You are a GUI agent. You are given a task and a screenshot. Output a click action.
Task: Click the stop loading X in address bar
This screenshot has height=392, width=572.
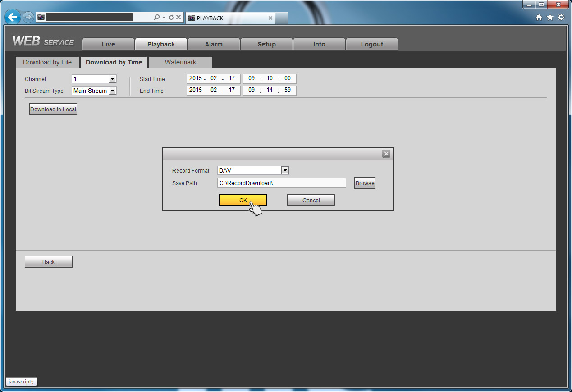178,18
